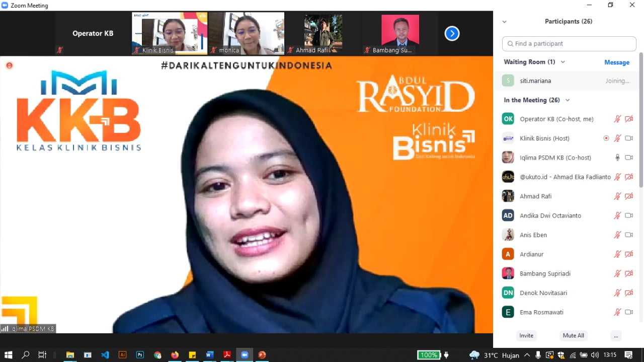
Task: Click the muted mic icon beside Ahmad Rafi
Action: tap(617, 196)
